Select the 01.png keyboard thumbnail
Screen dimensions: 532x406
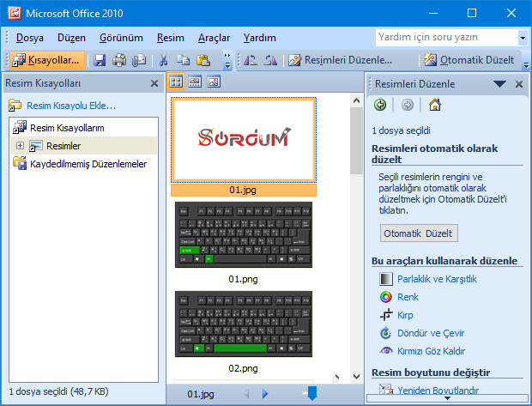coord(244,234)
